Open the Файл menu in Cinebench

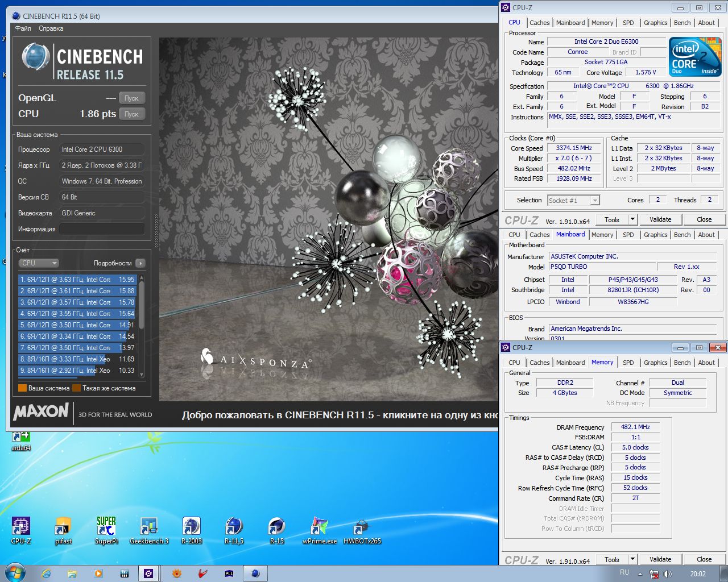[23, 28]
